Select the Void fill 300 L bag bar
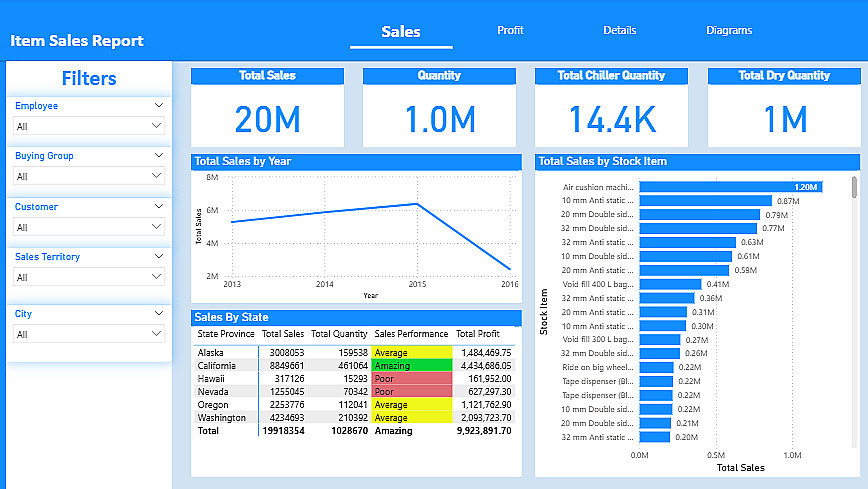 point(660,339)
